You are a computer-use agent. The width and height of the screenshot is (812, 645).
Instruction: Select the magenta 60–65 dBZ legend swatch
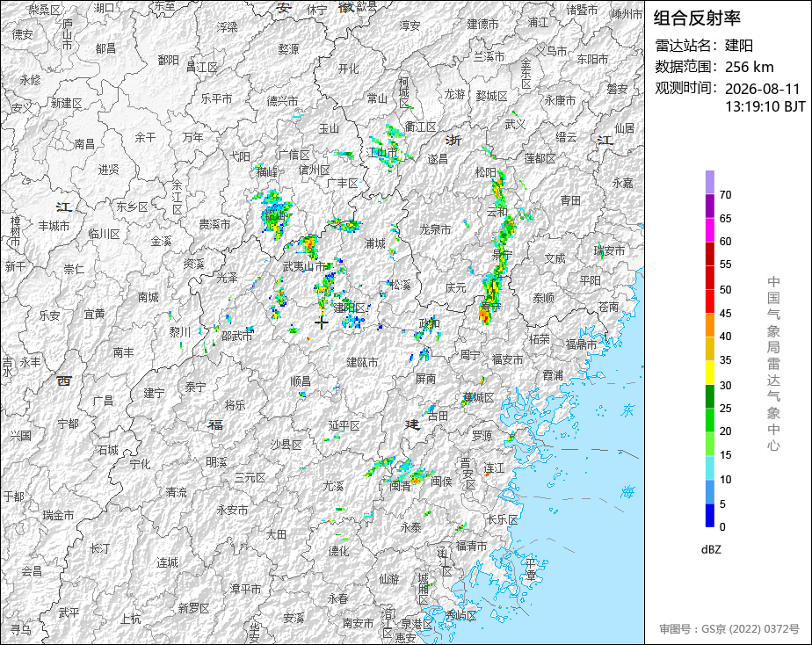pyautogui.click(x=709, y=229)
